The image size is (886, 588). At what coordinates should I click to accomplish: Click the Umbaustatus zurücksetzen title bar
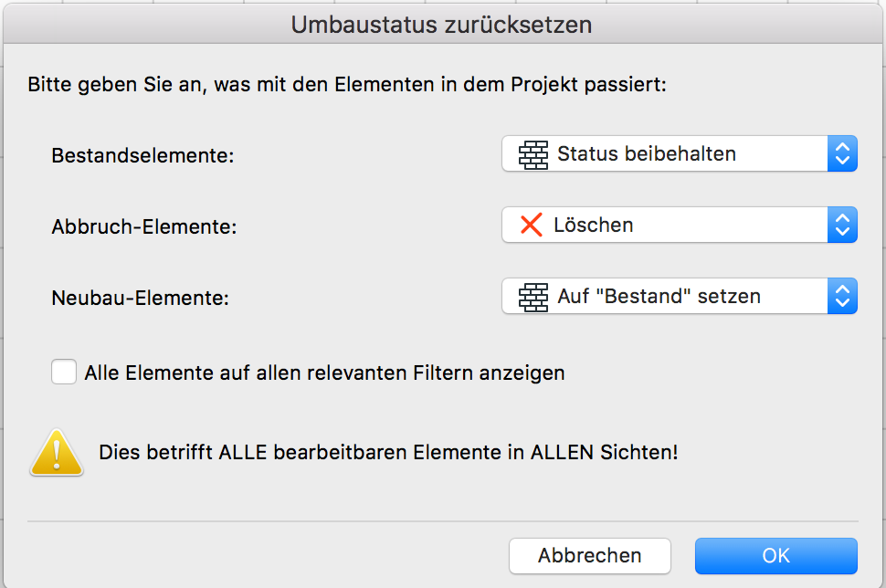(442, 25)
